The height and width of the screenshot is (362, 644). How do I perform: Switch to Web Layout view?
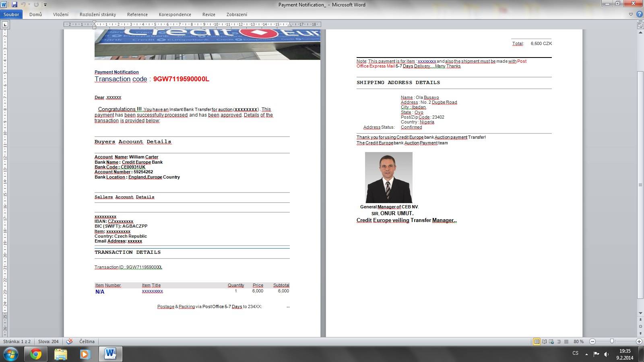[551, 341]
